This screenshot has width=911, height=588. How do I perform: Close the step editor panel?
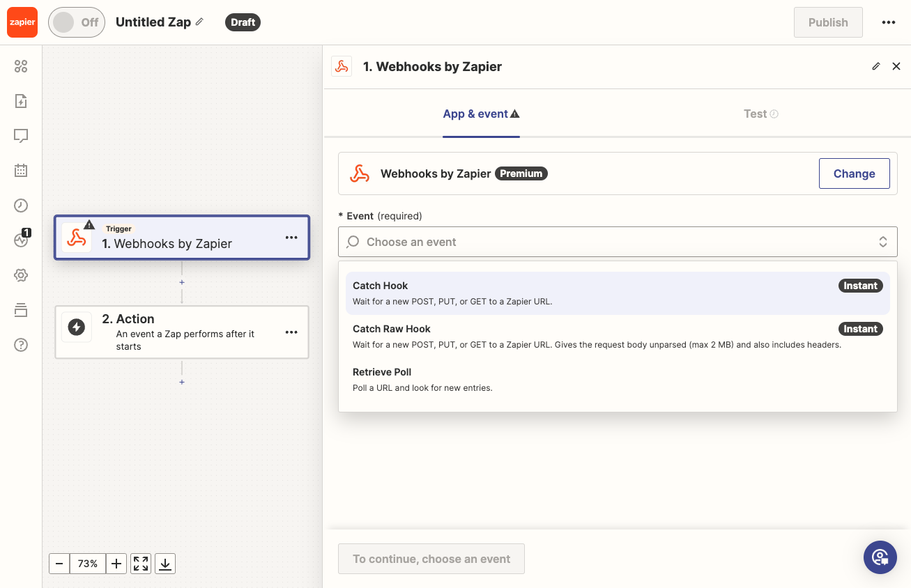pos(896,66)
